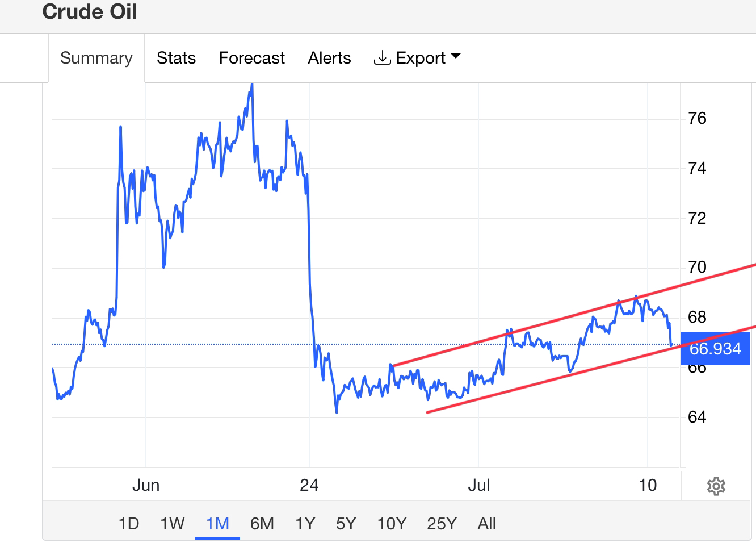This screenshot has height=551, width=756.
Task: Click the 10 date axis label
Action: (648, 485)
